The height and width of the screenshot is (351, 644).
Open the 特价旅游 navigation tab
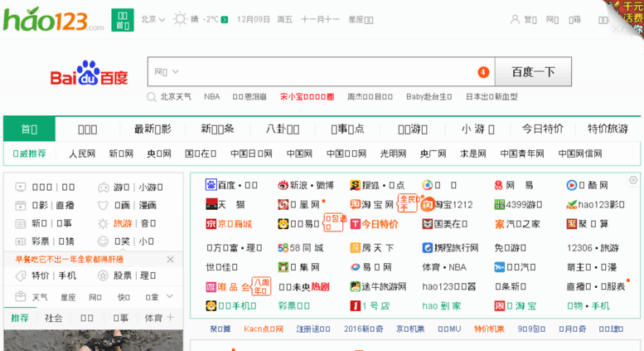(x=608, y=129)
